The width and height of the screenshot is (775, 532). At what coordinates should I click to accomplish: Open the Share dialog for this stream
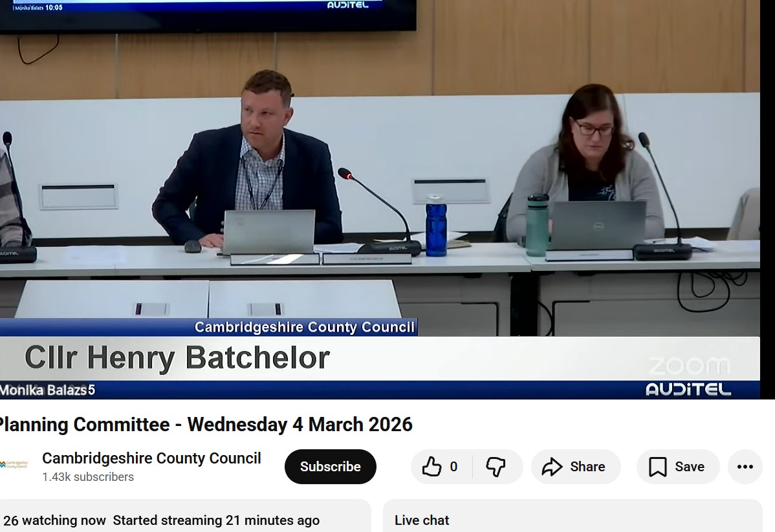[575, 467]
